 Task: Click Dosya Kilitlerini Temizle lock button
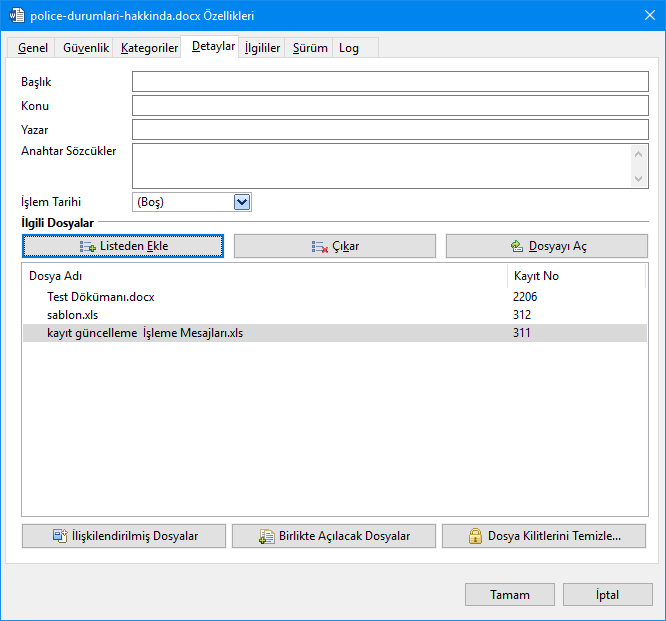pos(545,536)
